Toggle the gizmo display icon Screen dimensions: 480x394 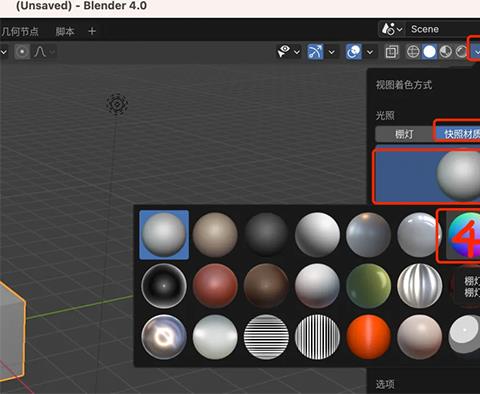click(x=315, y=52)
